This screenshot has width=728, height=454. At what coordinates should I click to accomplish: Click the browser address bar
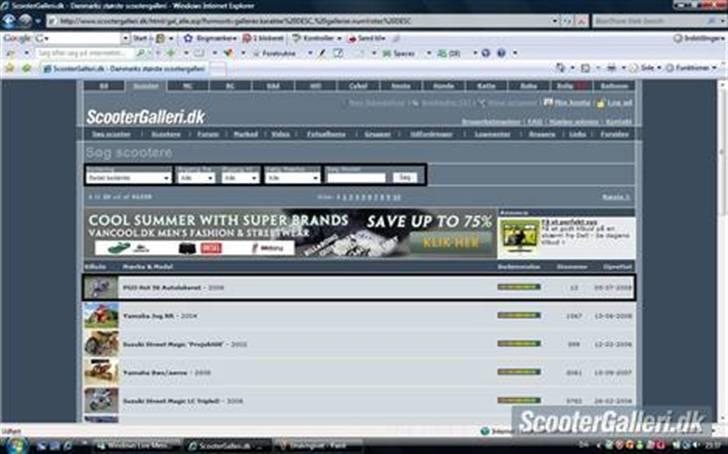tap(300, 20)
